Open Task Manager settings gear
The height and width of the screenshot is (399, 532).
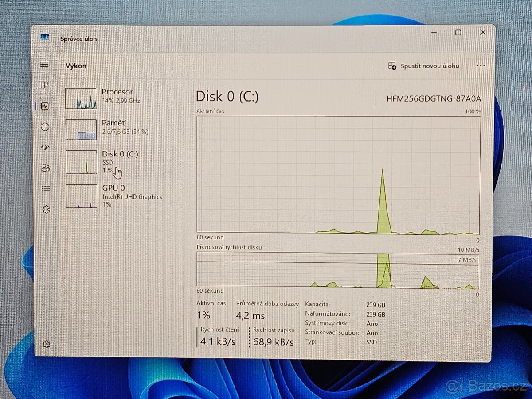click(x=47, y=344)
